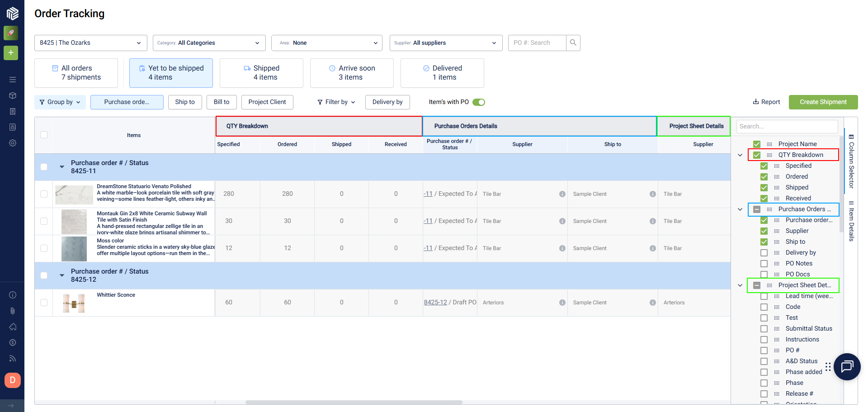Click the orange D user avatar
This screenshot has width=868, height=412.
pyautogui.click(x=13, y=380)
